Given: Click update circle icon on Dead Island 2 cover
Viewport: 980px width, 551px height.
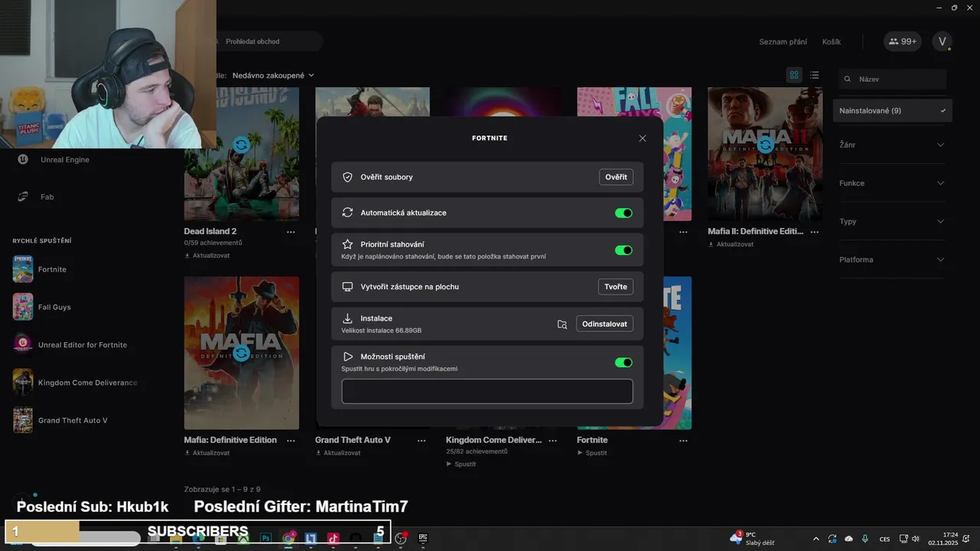Looking at the screenshot, I should coord(241,145).
